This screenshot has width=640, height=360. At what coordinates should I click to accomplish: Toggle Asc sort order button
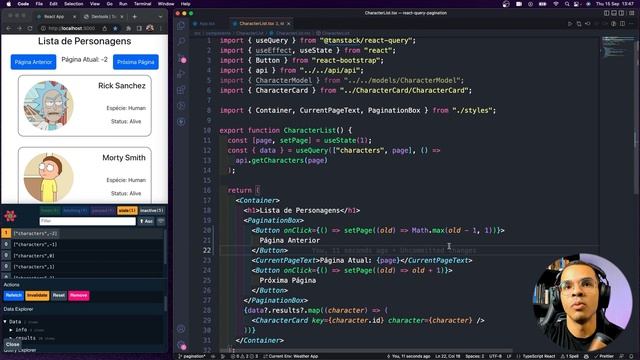coord(147,221)
